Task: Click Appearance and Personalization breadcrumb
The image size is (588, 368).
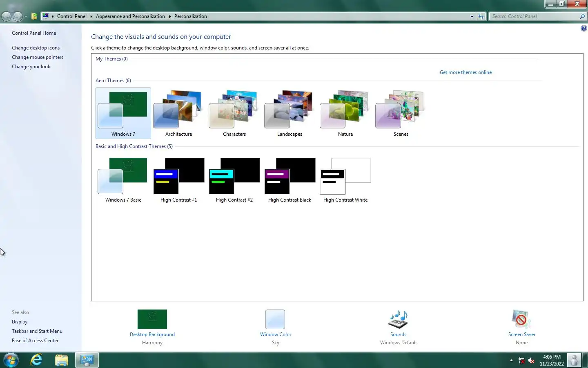Action: (x=130, y=16)
